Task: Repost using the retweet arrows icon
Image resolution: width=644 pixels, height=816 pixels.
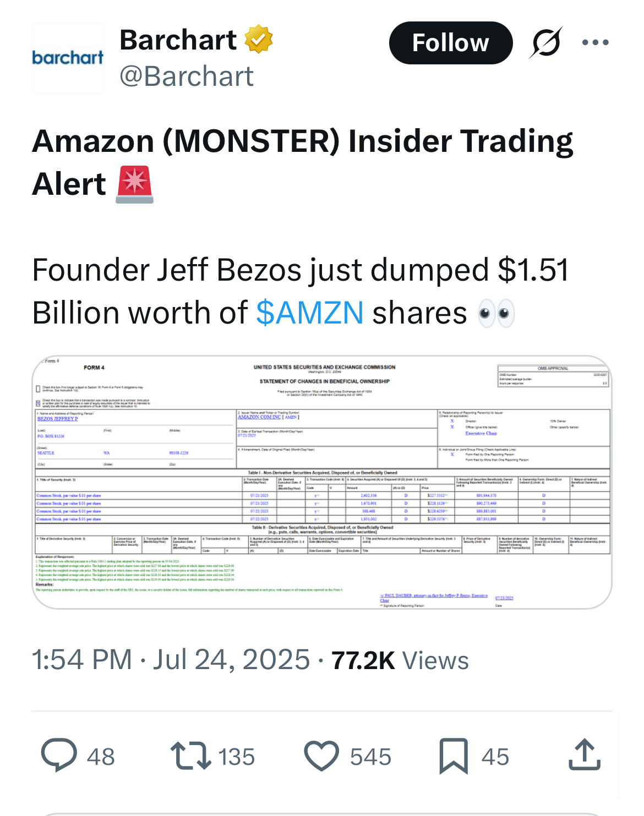Action: tap(190, 756)
